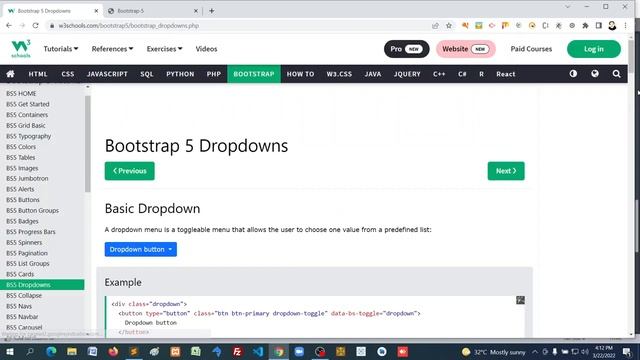Click the W3Schools logo

(21, 49)
